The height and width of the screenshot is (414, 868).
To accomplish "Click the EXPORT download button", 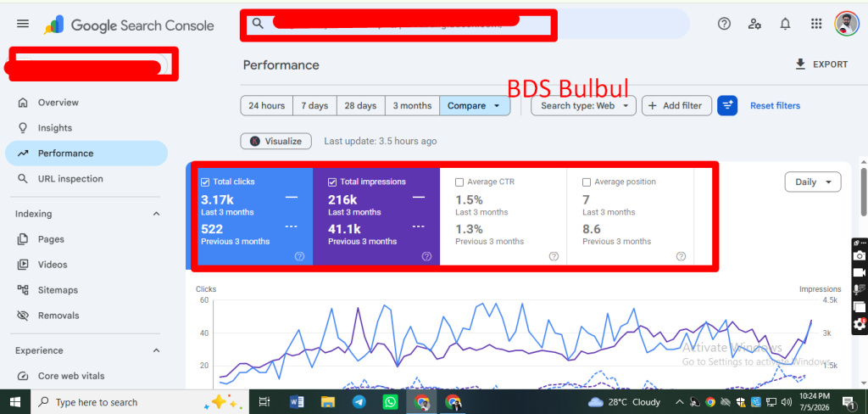I will [x=821, y=64].
